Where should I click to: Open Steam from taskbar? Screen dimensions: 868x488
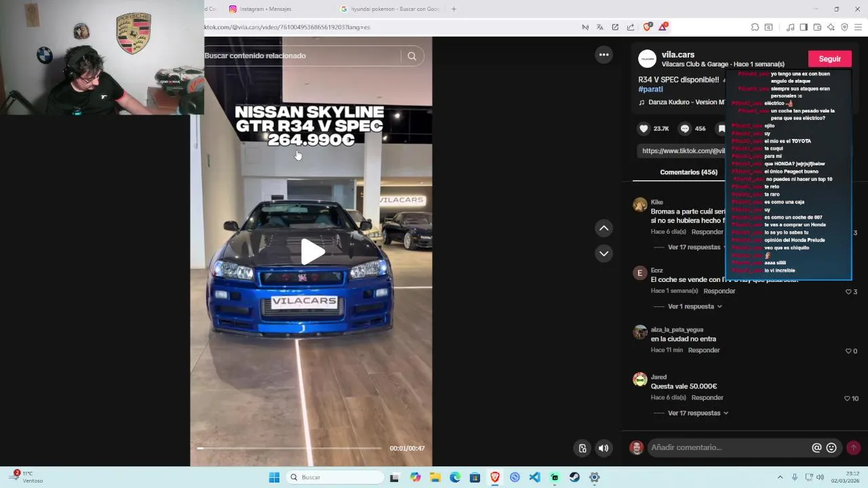click(x=574, y=477)
